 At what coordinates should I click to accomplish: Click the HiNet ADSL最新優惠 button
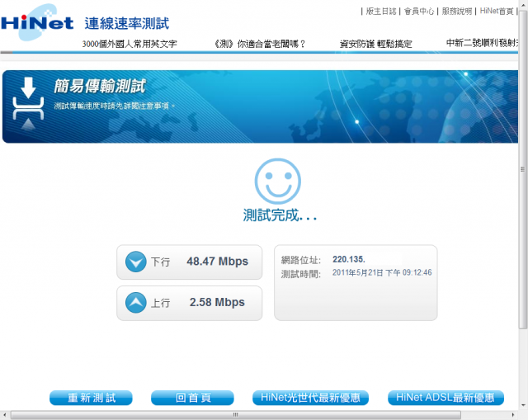(x=445, y=398)
